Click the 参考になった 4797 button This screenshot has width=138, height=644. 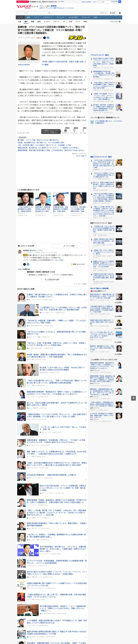click(78, 264)
